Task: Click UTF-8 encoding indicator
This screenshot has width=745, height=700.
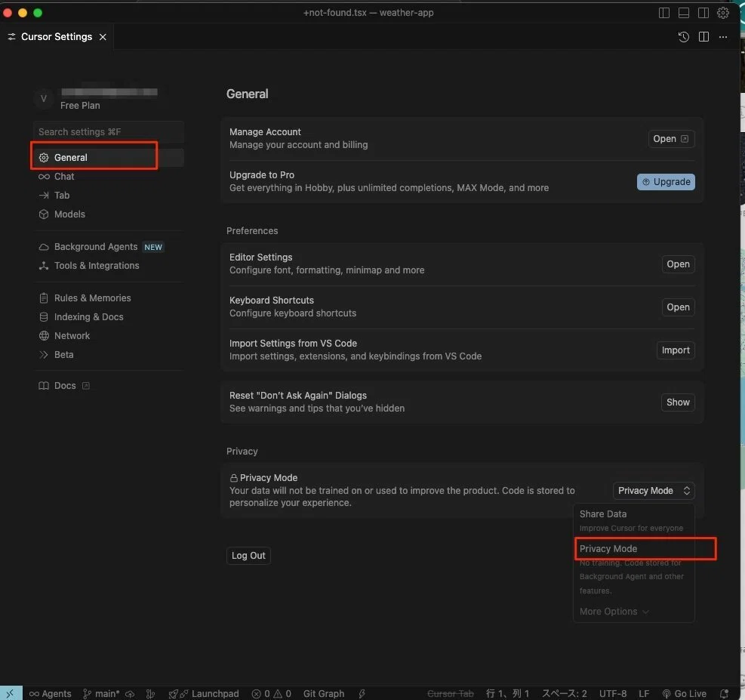Action: point(613,693)
